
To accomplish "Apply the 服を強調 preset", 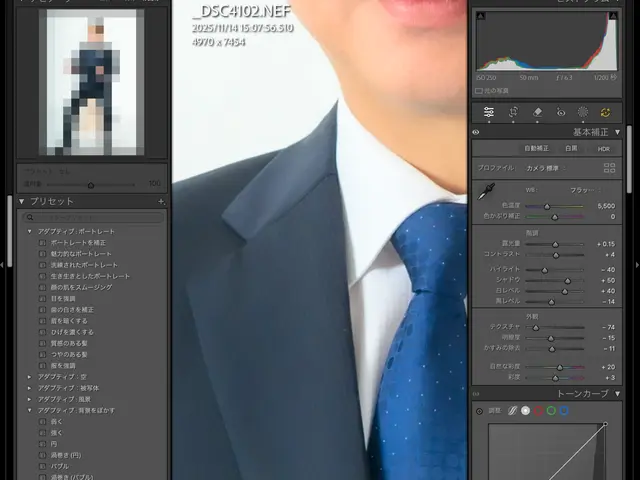I will click(63, 366).
